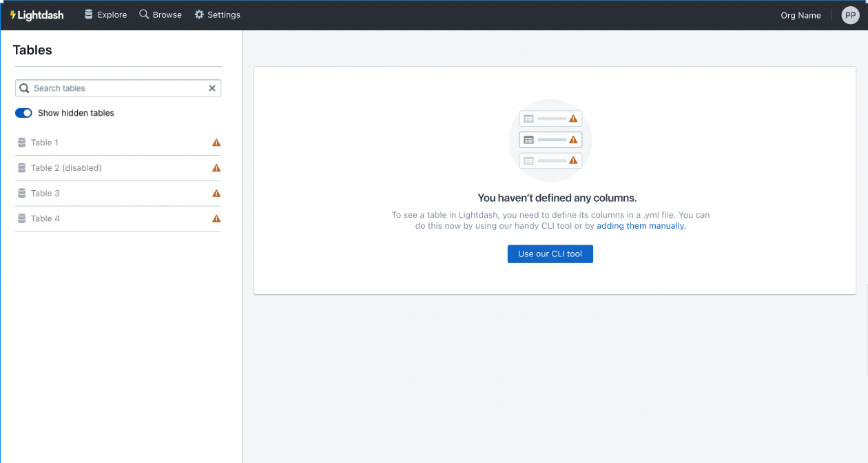
Task: Click the empty-state tables illustration
Action: coord(550,141)
